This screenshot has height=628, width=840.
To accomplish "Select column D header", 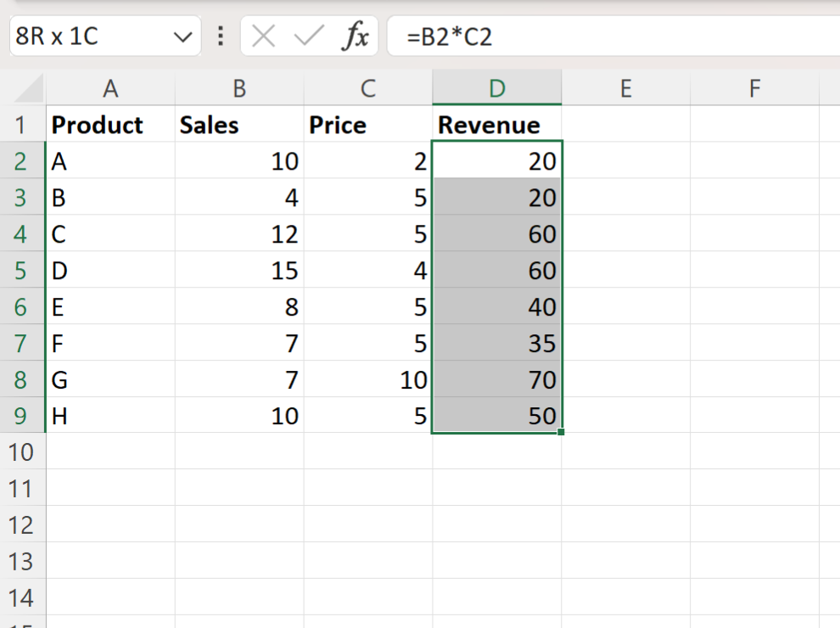I will pos(496,88).
